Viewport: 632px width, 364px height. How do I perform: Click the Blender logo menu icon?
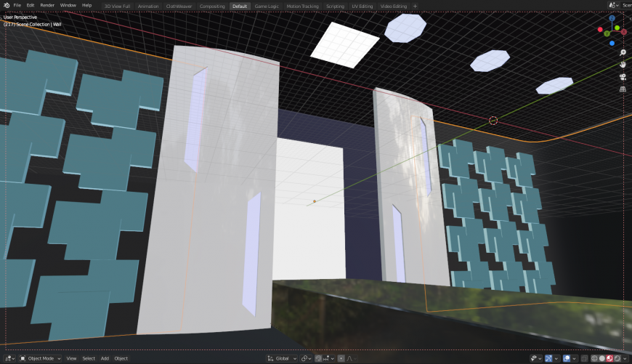coord(6,5)
